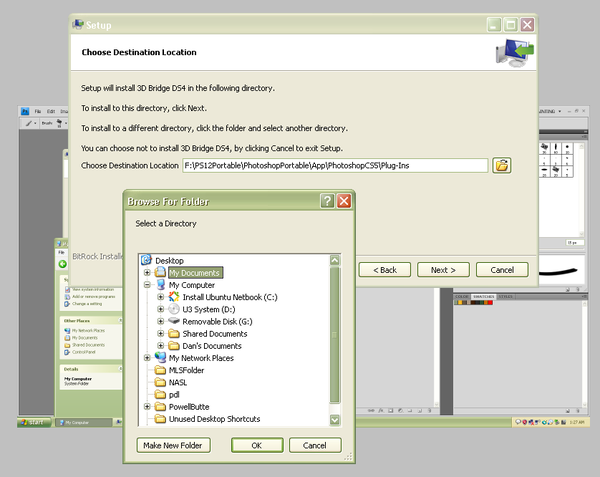Click folder tree scrollbar down arrow
The height and width of the screenshot is (477, 600).
point(335,420)
